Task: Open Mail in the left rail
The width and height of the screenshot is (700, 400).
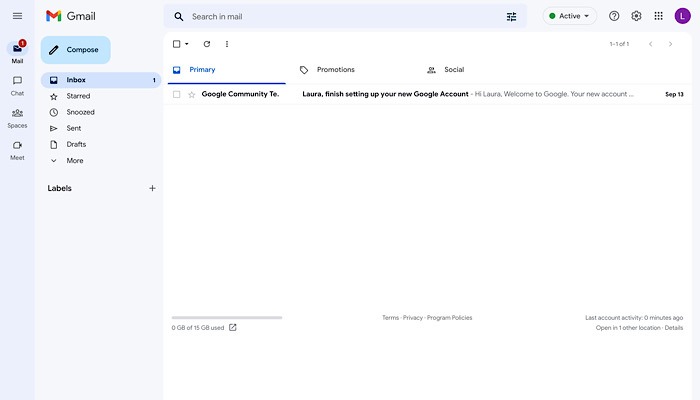Action: pos(17,52)
